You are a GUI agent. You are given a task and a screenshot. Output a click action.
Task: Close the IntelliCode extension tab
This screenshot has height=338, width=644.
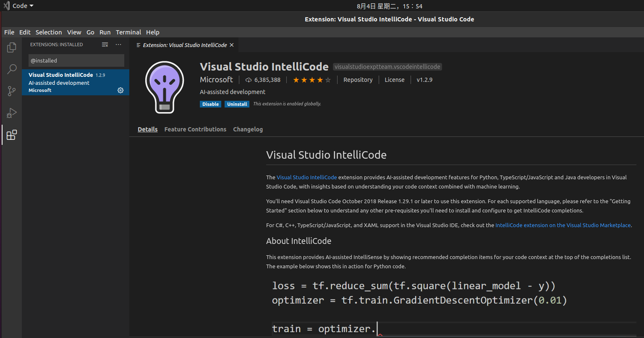coord(231,45)
